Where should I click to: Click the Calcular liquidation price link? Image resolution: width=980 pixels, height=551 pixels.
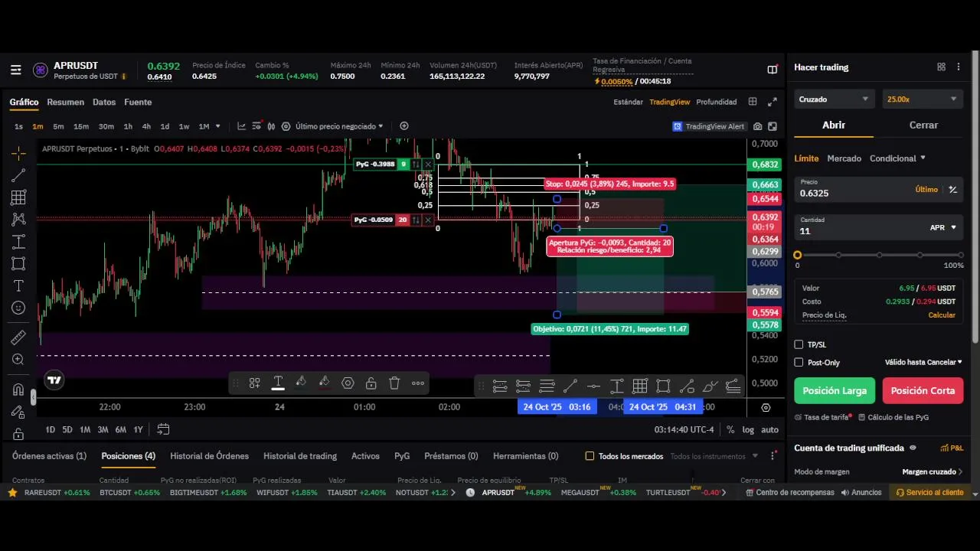click(942, 315)
